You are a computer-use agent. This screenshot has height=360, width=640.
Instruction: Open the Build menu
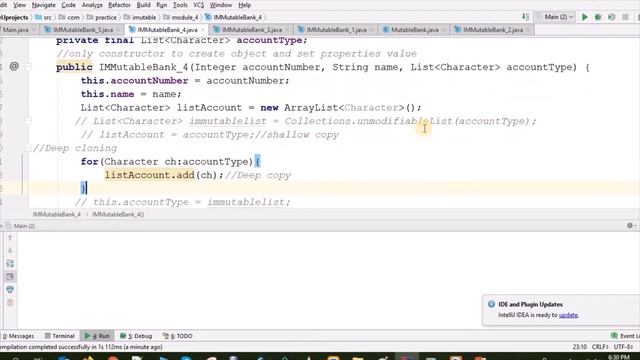[x=143, y=5]
